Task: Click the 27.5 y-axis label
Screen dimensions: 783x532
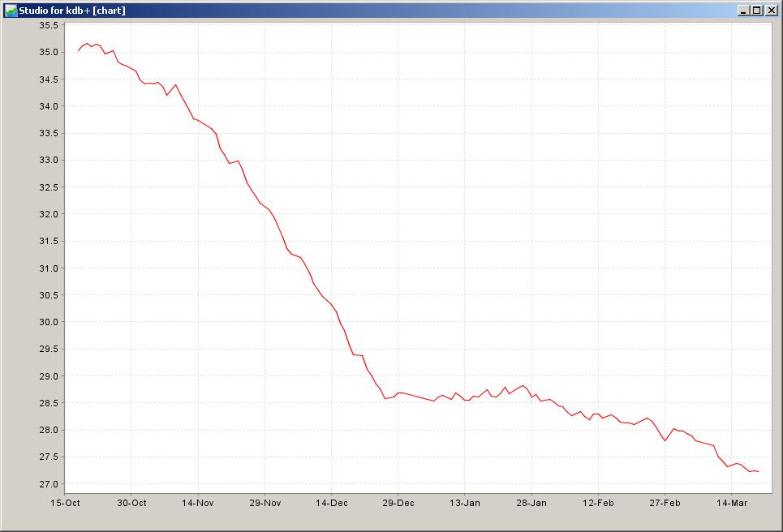Action: click(x=49, y=457)
